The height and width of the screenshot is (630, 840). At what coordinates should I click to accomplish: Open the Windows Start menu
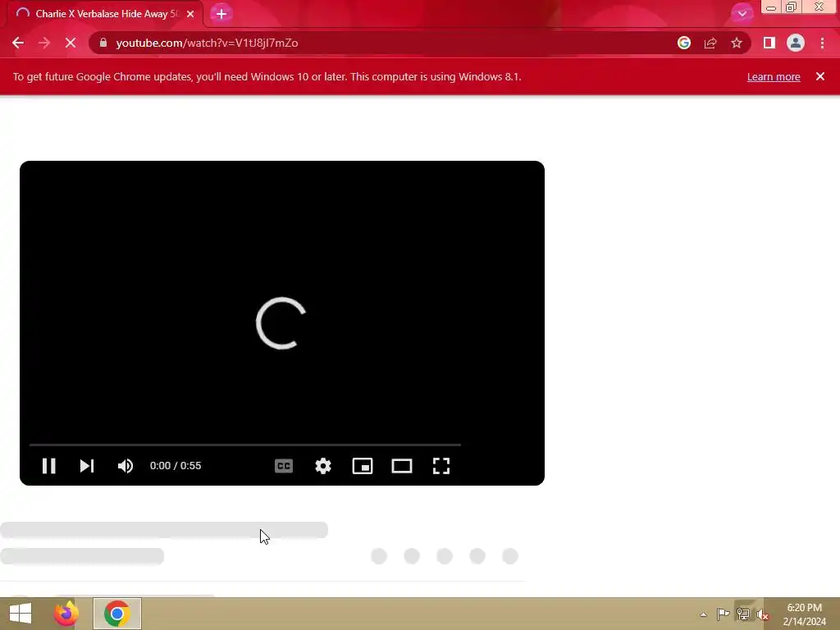pos(21,614)
